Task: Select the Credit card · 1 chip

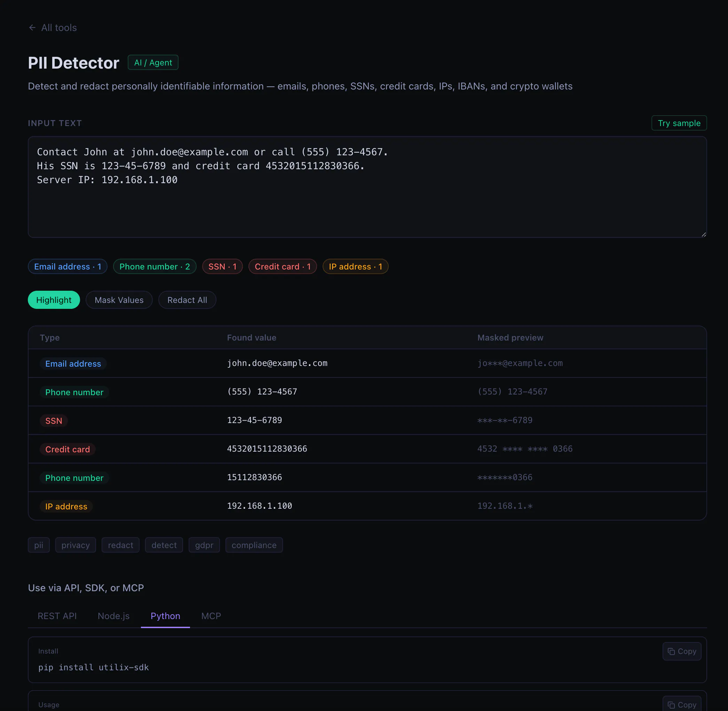Action: [283, 266]
